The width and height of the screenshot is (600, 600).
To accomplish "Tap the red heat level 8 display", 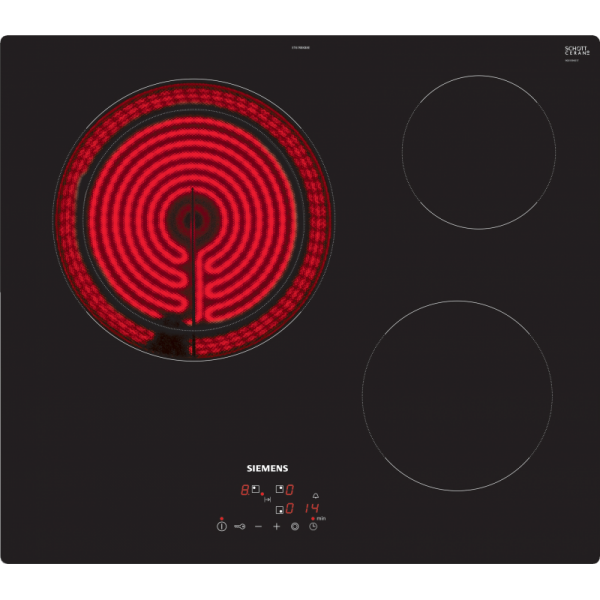I will pyautogui.click(x=245, y=489).
